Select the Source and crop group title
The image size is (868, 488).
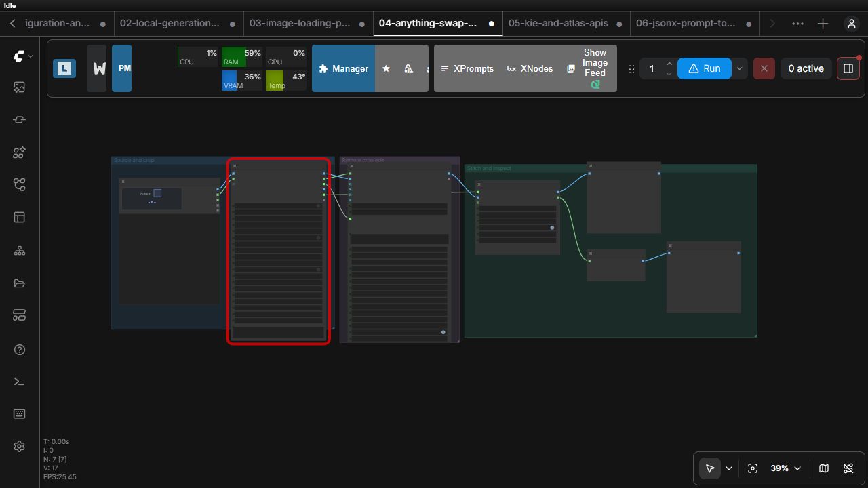tap(134, 161)
